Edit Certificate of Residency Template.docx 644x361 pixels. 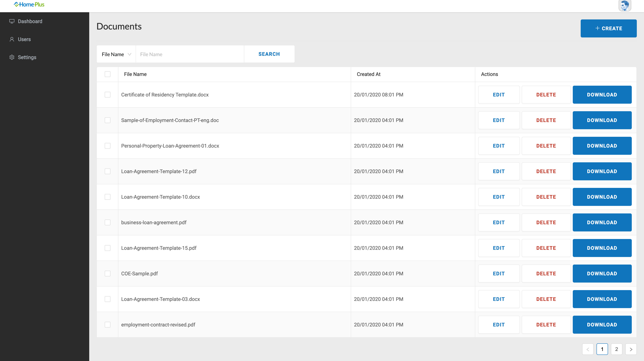point(499,94)
